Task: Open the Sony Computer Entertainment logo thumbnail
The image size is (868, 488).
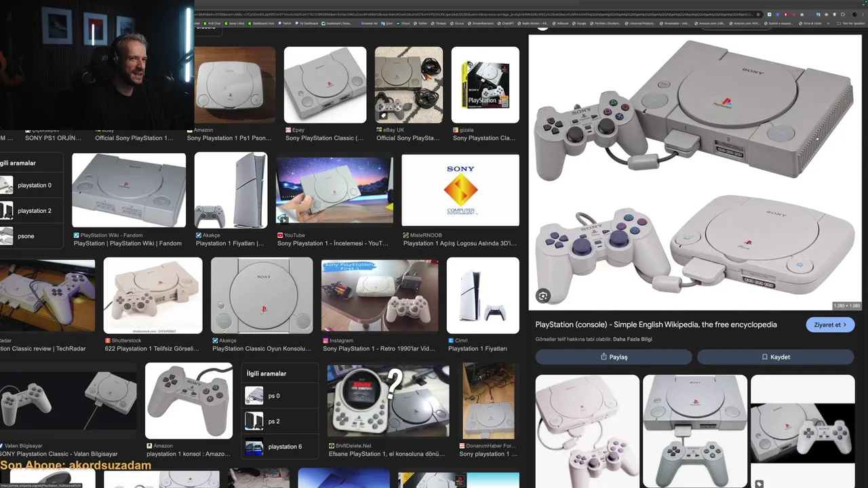Action: point(460,190)
